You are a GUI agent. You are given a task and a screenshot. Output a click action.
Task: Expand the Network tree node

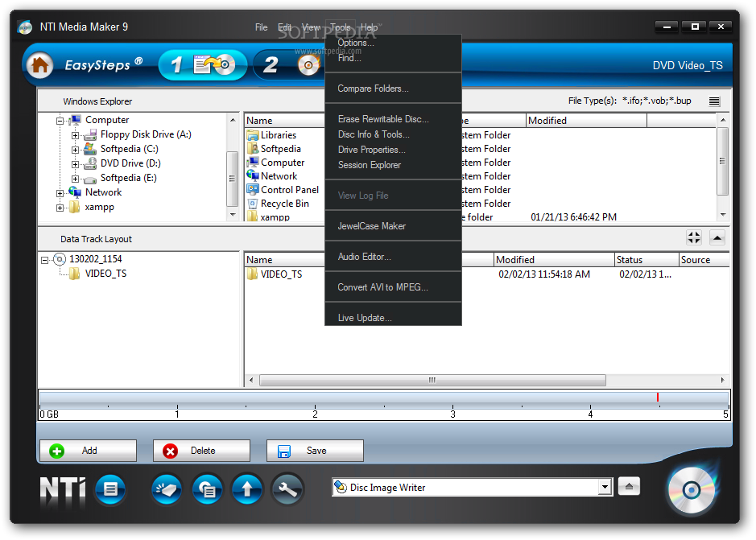[60, 193]
